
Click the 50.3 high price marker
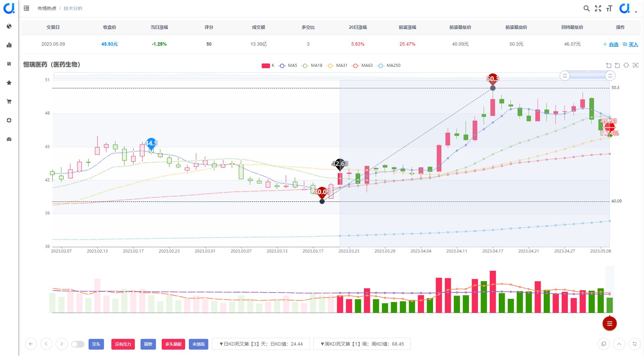tap(493, 79)
